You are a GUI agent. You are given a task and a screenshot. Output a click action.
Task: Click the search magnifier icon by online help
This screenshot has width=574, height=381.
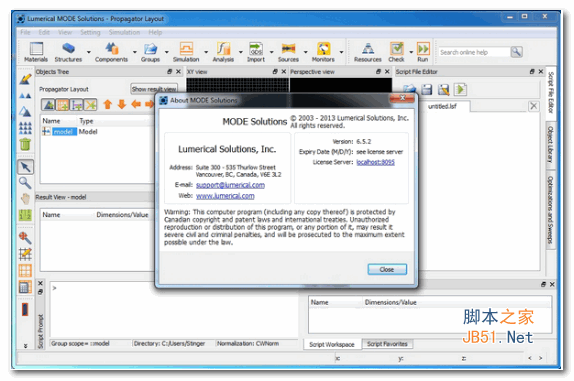click(517, 52)
